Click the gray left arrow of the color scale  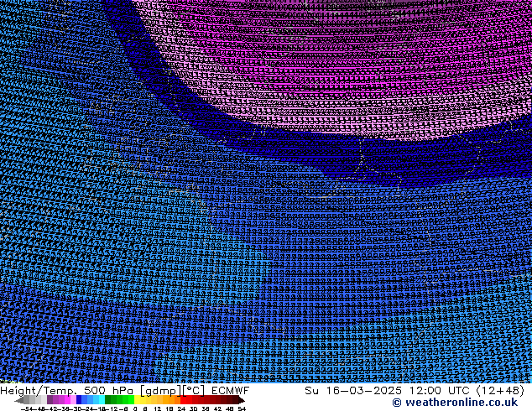click(x=19, y=400)
